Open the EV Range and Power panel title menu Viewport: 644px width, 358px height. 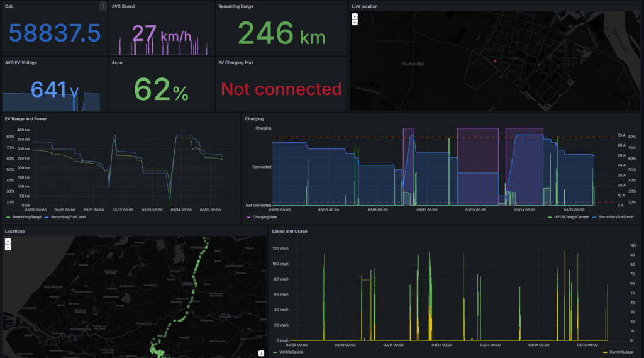tap(26, 118)
